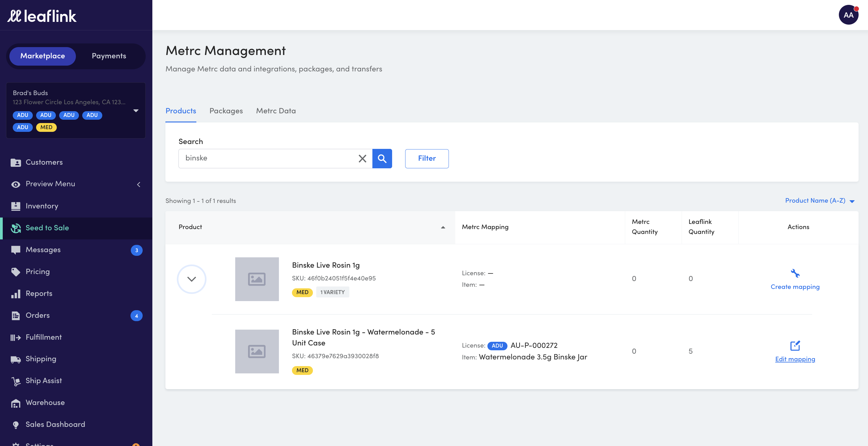Click Messages badge showing 3

(137, 250)
